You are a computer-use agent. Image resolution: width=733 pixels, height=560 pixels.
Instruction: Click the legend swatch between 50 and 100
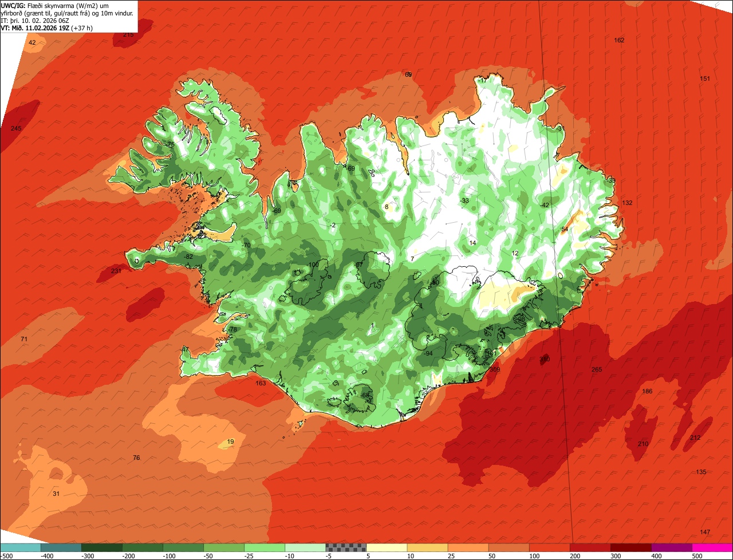point(509,547)
